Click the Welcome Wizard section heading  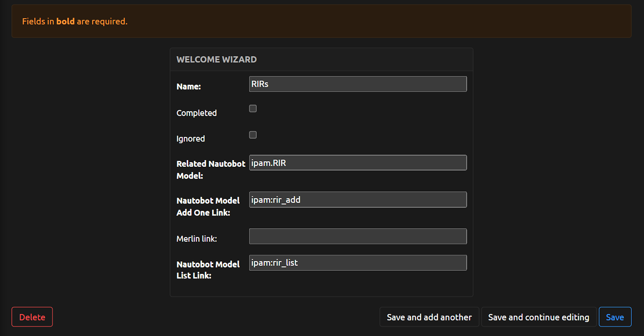pyautogui.click(x=216, y=59)
